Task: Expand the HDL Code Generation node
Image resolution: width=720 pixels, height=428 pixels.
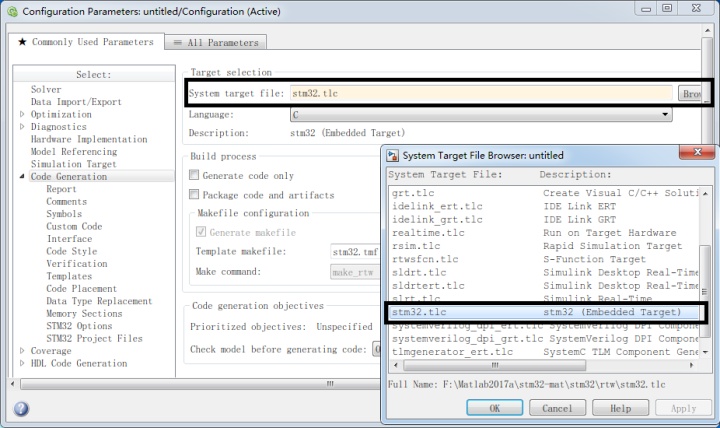Action: (22, 363)
